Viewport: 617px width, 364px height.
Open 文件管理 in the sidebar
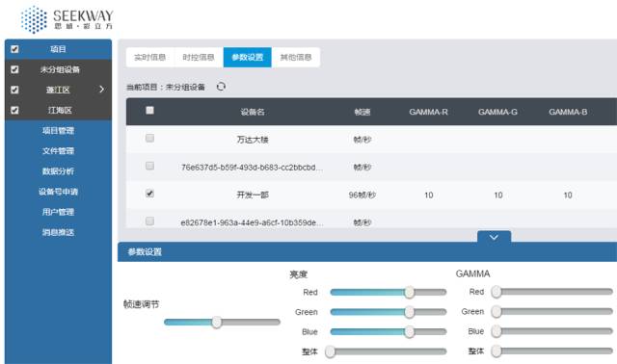coord(58,151)
